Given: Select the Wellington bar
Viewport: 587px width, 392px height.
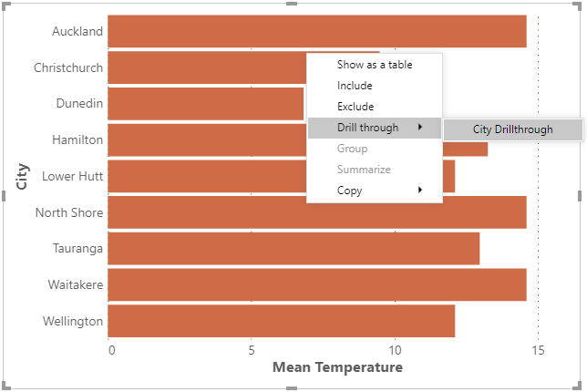Looking at the screenshot, I should click(281, 321).
